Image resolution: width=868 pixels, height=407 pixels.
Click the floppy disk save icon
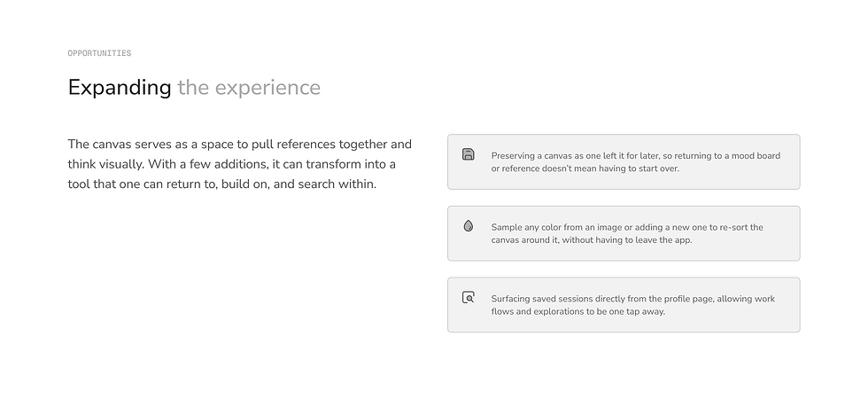coord(469,154)
